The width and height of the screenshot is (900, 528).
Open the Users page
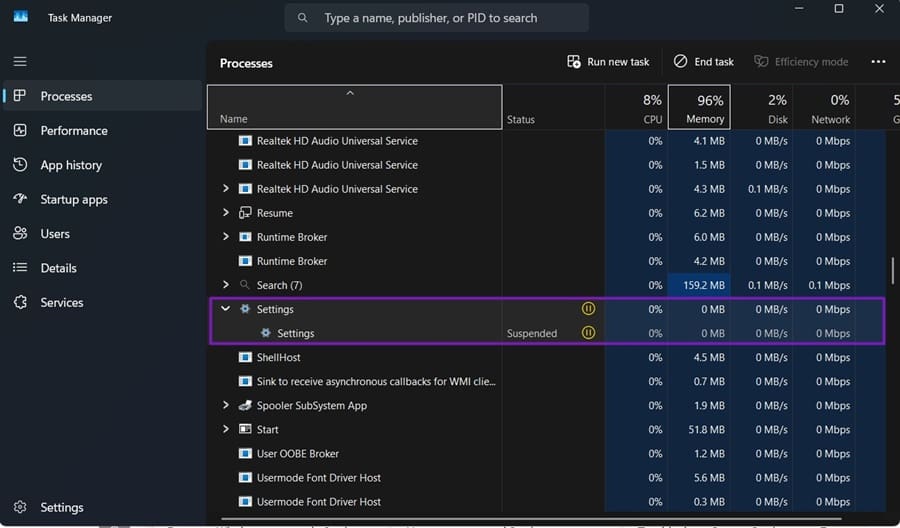tap(103, 234)
